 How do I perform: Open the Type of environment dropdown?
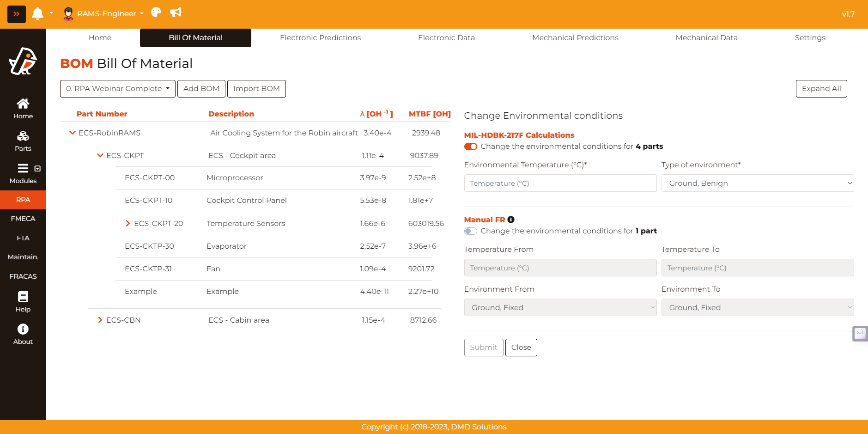757,183
